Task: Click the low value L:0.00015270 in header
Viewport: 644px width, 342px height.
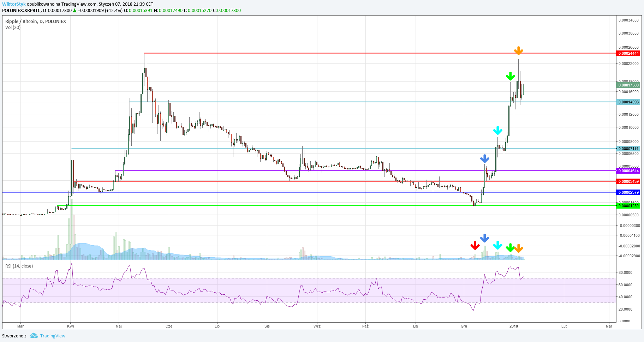Action: [198, 11]
